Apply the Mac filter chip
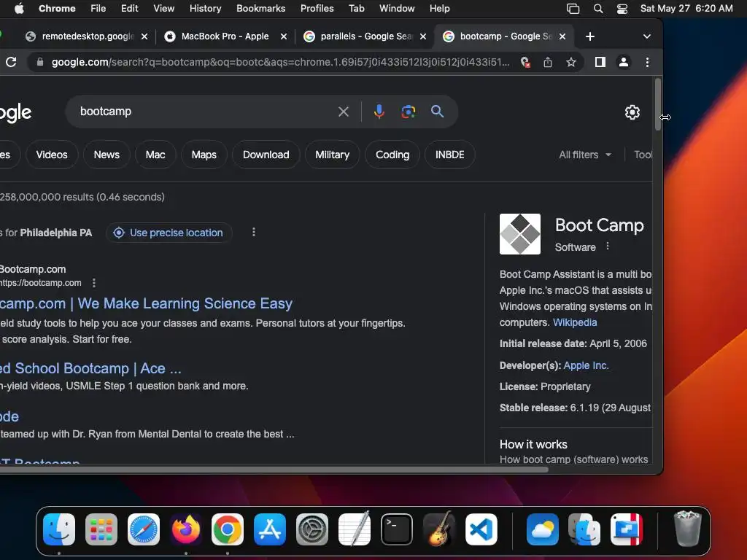The width and height of the screenshot is (747, 560). click(155, 155)
